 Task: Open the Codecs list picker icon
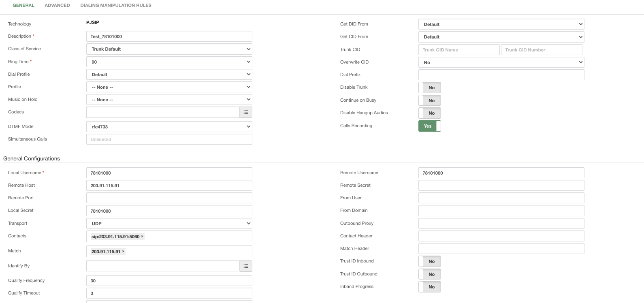[x=246, y=112]
